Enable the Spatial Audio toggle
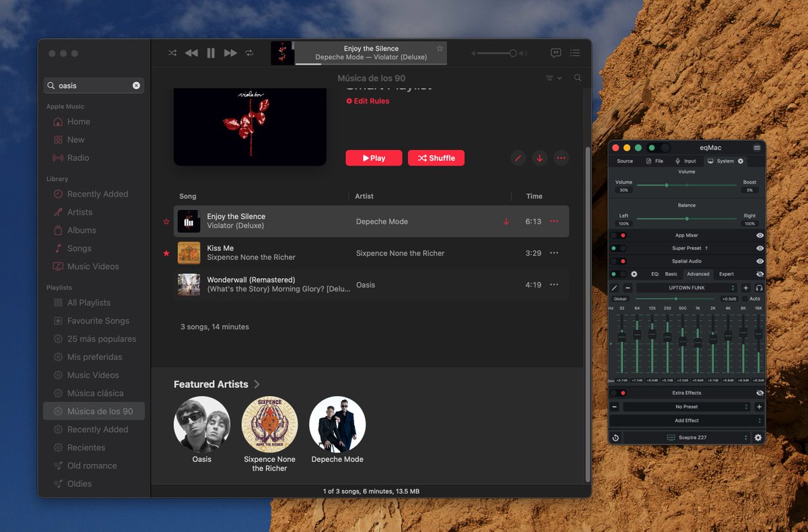The image size is (808, 532). [619, 261]
